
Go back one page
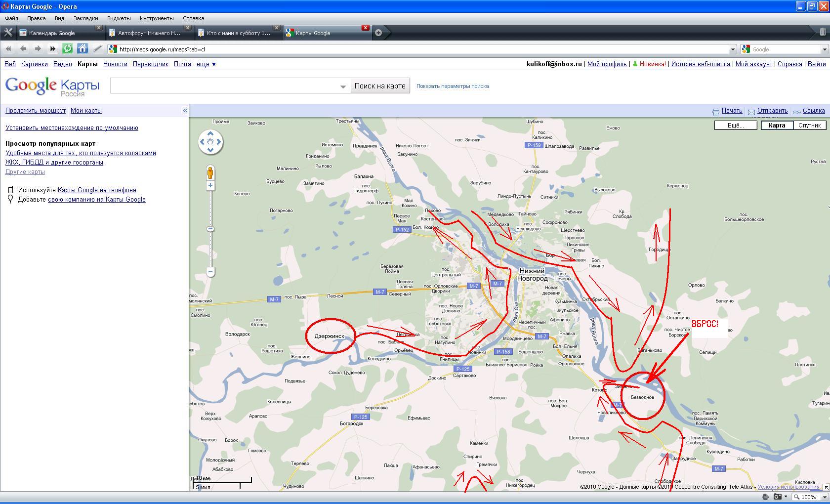(23, 48)
